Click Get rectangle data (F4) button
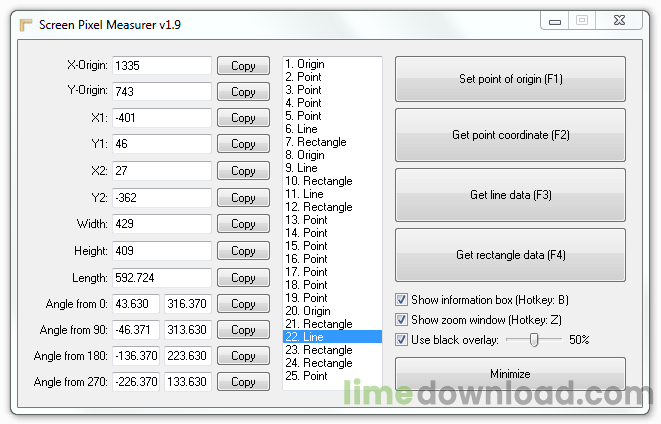Screen dimensions: 661x424 (510, 255)
